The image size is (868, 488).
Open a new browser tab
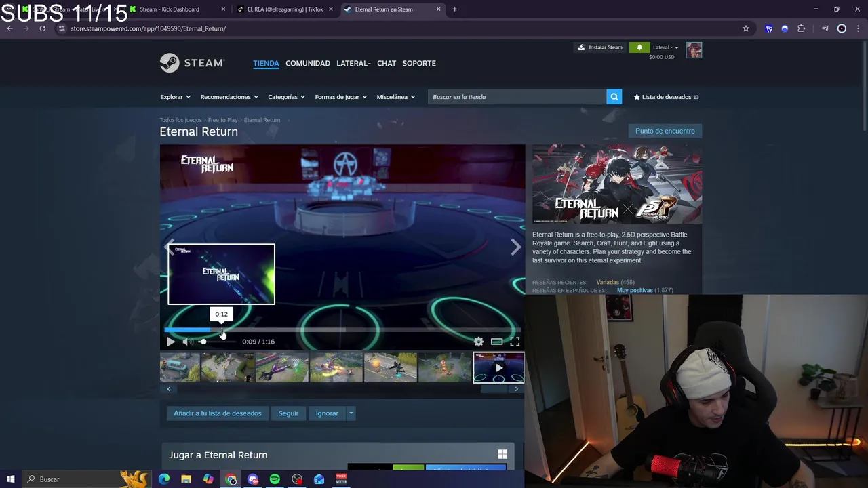[454, 9]
